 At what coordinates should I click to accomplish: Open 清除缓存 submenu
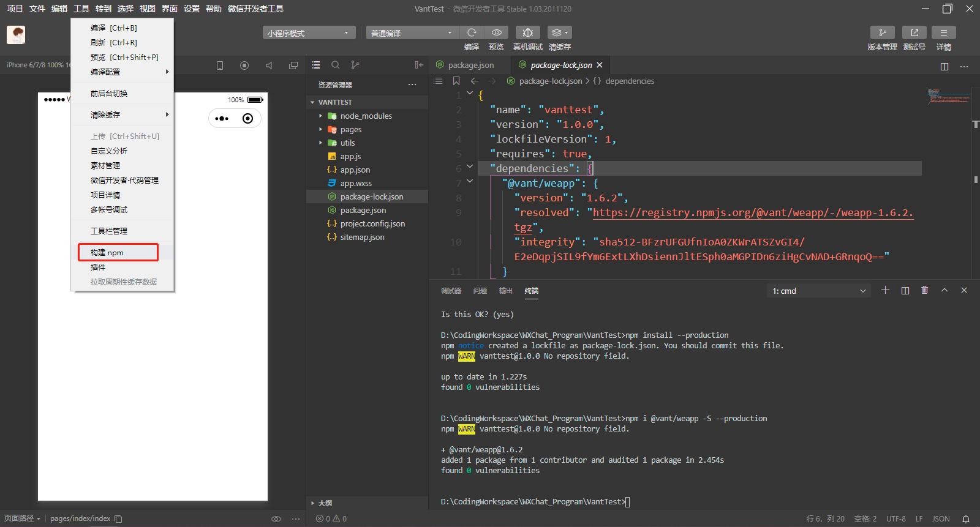coord(123,114)
